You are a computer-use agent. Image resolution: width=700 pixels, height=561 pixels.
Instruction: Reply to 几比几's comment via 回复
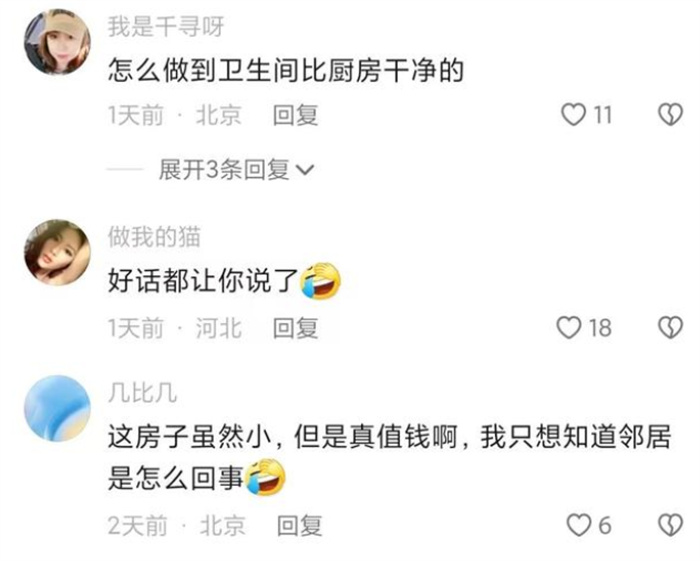click(299, 525)
